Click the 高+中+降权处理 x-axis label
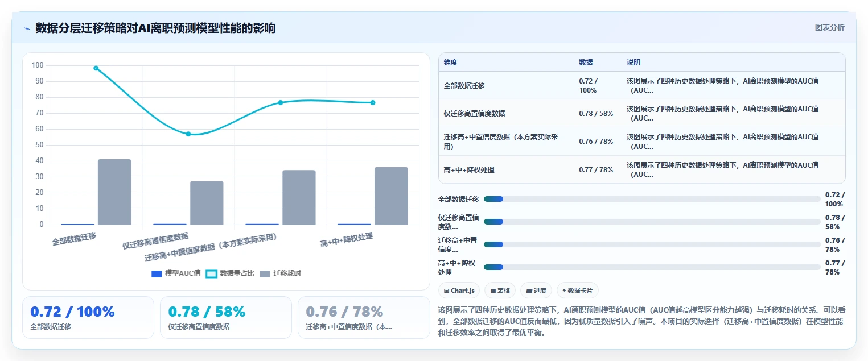The height and width of the screenshot is (361, 868). tap(347, 240)
